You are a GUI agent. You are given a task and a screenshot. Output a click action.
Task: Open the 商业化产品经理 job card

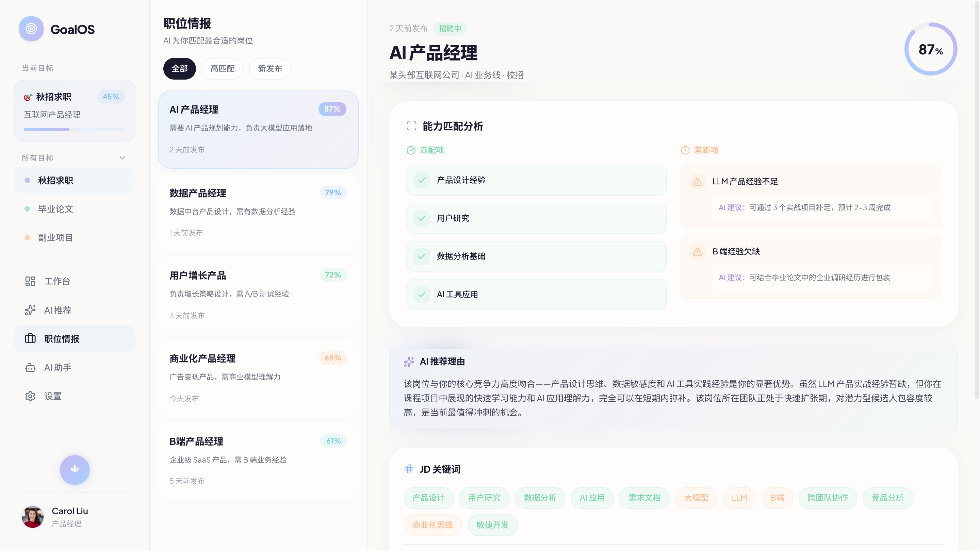(258, 378)
